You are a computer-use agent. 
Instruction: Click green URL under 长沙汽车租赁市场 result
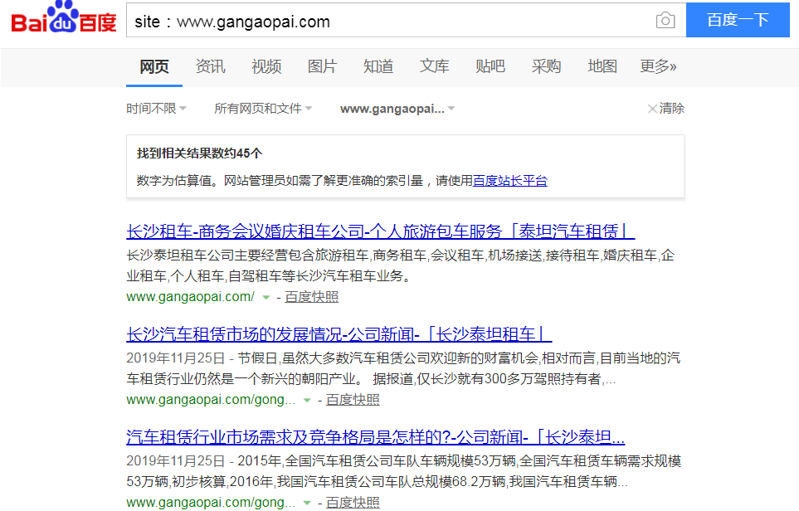211,399
